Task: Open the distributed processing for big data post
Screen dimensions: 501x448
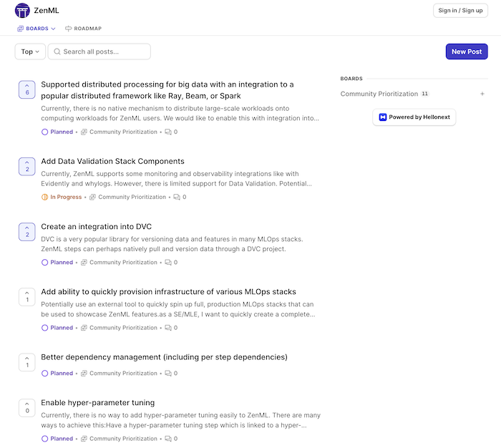Action: (167, 90)
